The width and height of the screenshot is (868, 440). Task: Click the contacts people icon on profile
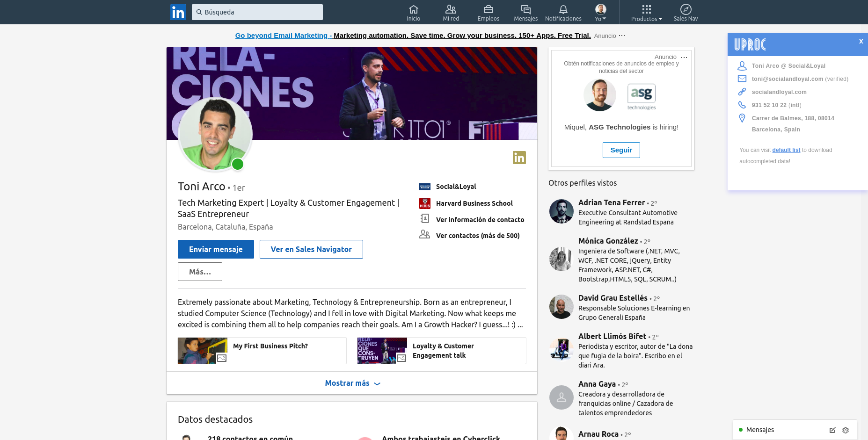(425, 234)
